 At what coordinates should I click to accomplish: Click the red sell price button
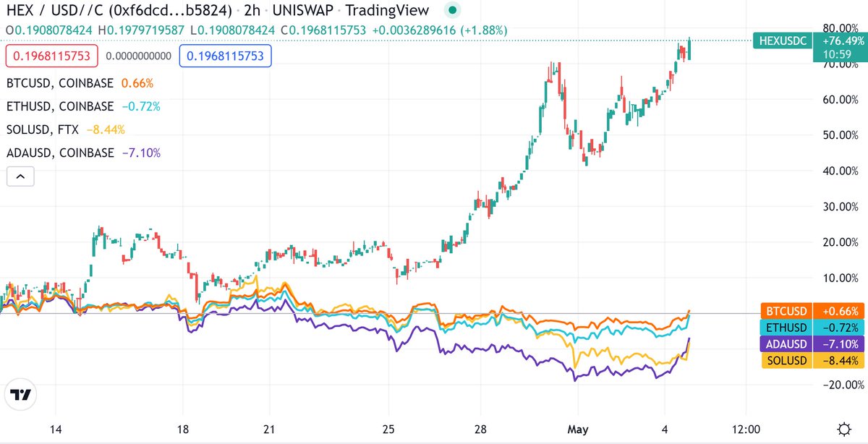[x=51, y=56]
